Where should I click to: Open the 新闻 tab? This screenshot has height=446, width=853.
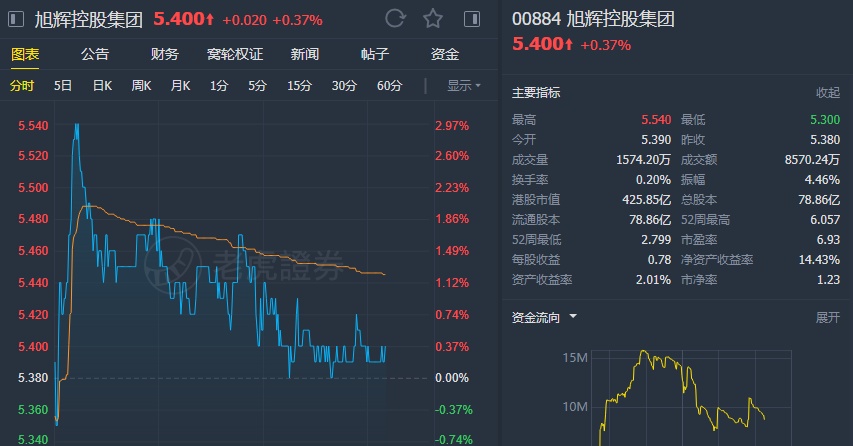[305, 54]
